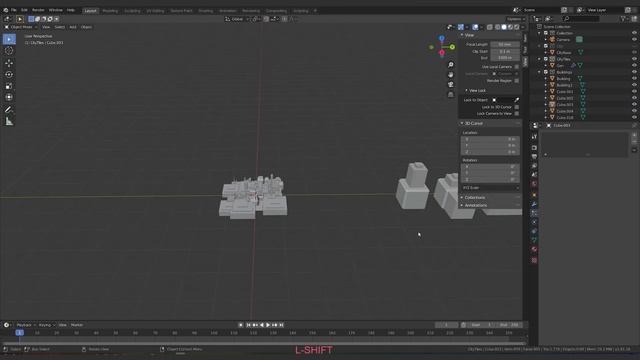Click the Focal Length value field

point(505,44)
